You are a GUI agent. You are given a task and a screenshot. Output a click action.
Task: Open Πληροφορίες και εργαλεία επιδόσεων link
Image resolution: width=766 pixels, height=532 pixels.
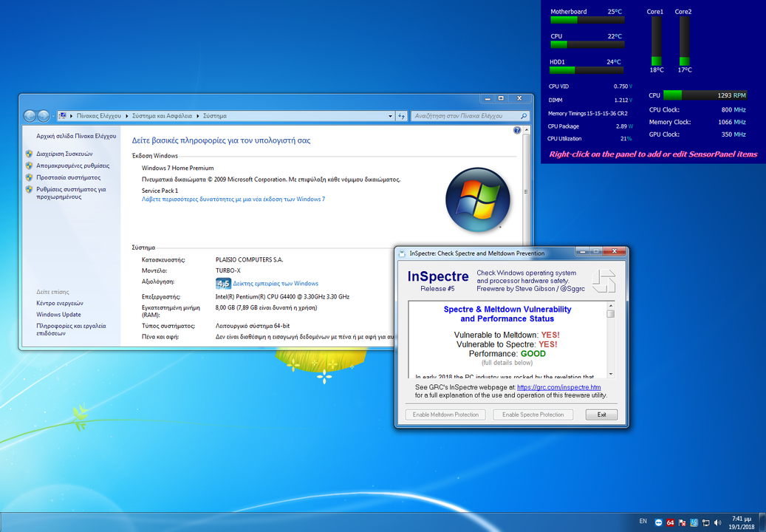pyautogui.click(x=71, y=330)
